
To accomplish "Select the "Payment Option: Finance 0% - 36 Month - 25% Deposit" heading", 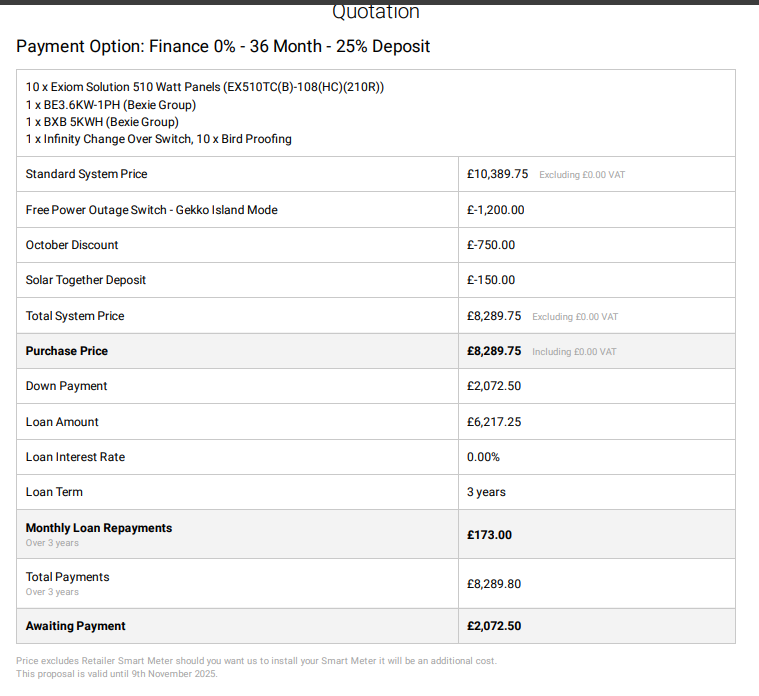I will 223,46.
